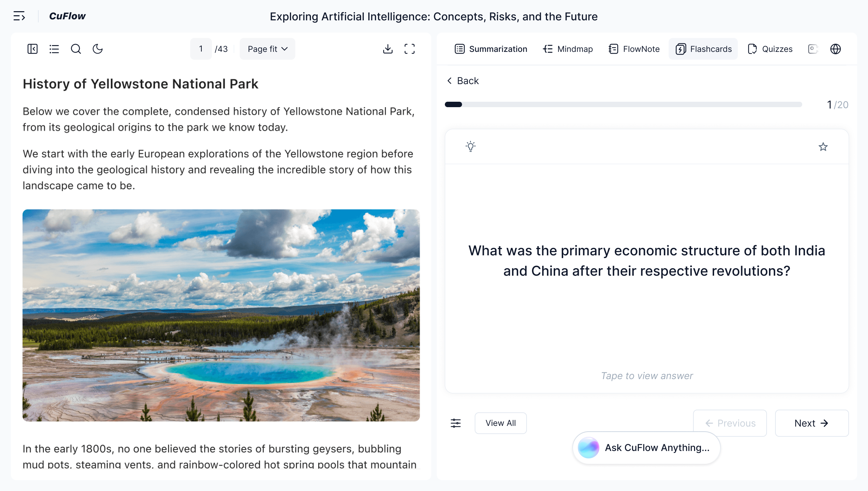Click the heading History of Yellowstone National Park
Screen dimensions: 868x491
[x=140, y=84]
